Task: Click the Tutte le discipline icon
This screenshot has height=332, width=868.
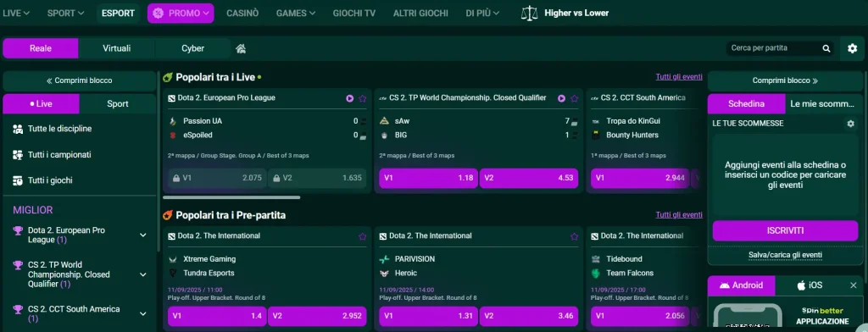Action: [x=17, y=129]
